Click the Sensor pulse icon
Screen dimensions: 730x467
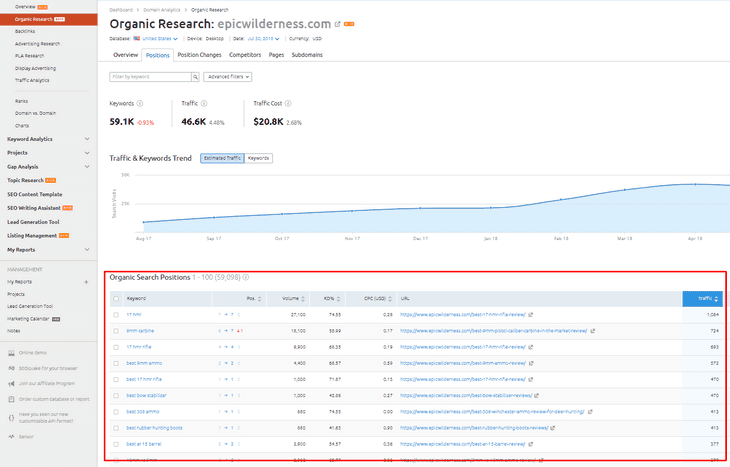pos(12,437)
